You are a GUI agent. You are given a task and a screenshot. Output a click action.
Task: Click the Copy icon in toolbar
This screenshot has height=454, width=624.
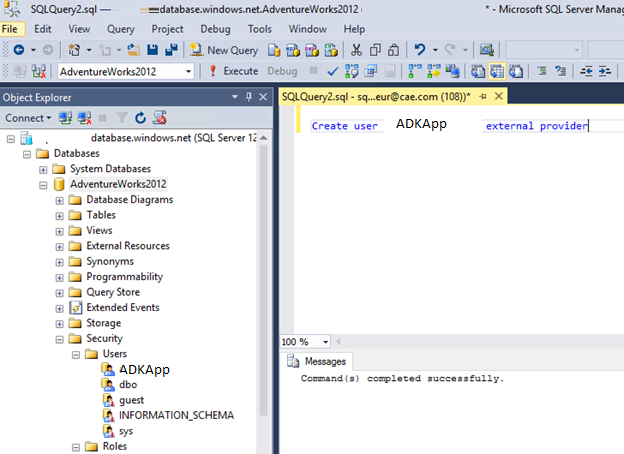pos(375,50)
